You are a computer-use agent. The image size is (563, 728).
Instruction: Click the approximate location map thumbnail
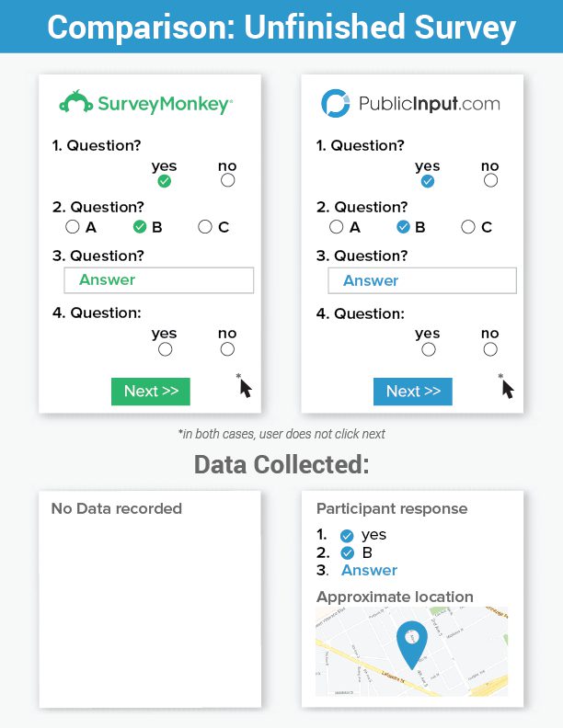411,651
